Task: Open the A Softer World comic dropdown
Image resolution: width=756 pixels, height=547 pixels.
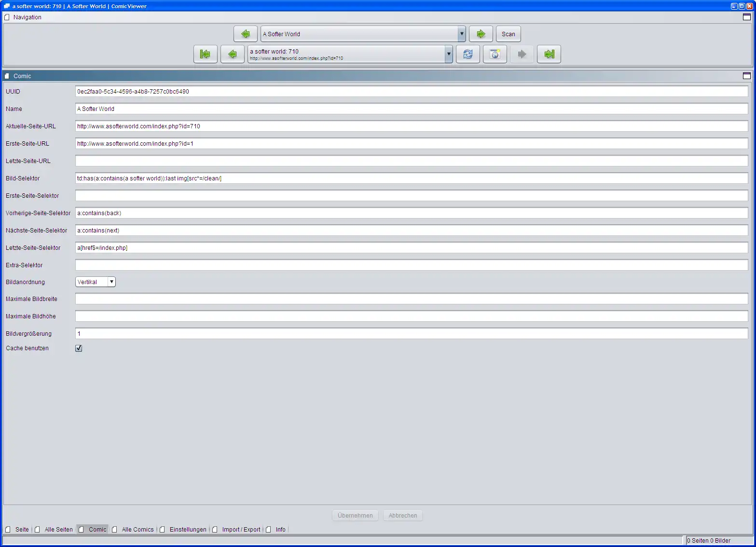Action: (x=462, y=34)
